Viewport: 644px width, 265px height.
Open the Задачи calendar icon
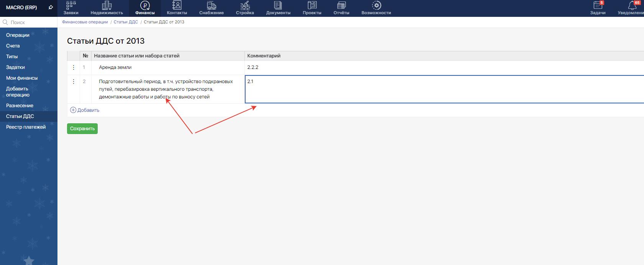point(598,5)
